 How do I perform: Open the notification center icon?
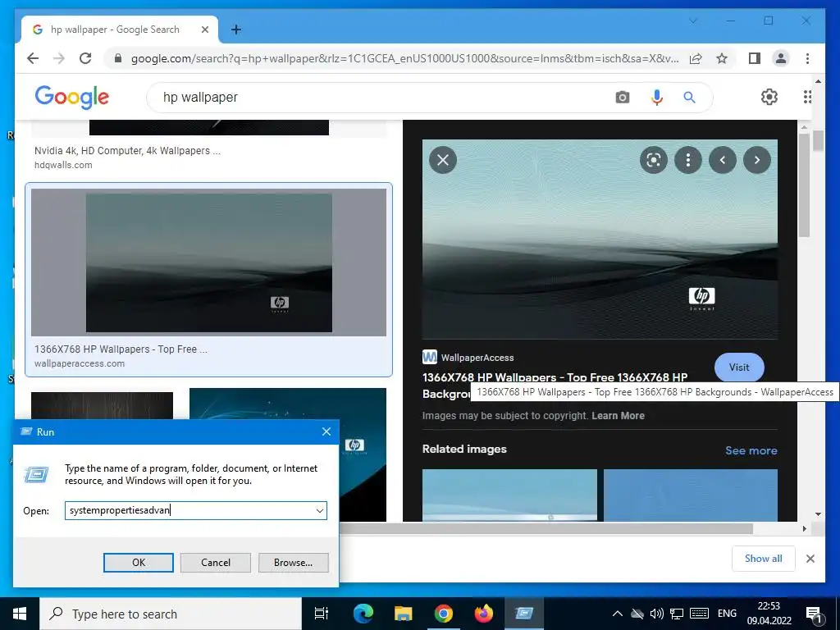coord(815,614)
